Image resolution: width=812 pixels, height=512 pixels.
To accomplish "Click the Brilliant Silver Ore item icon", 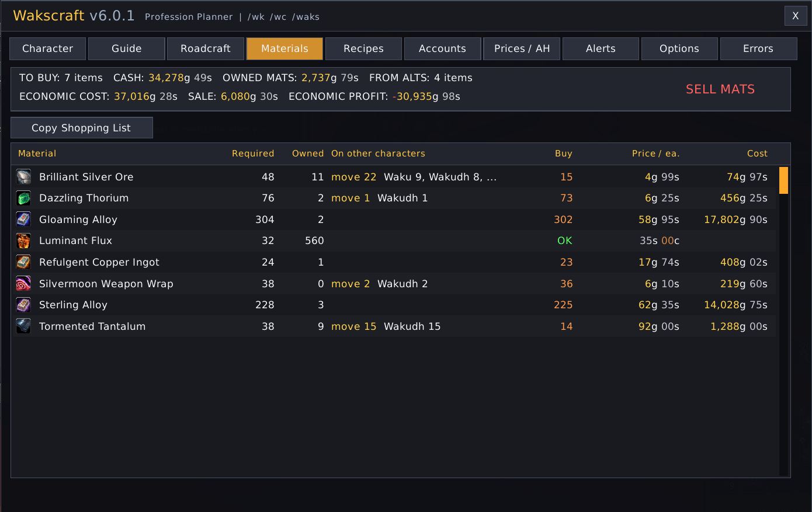I will (23, 177).
